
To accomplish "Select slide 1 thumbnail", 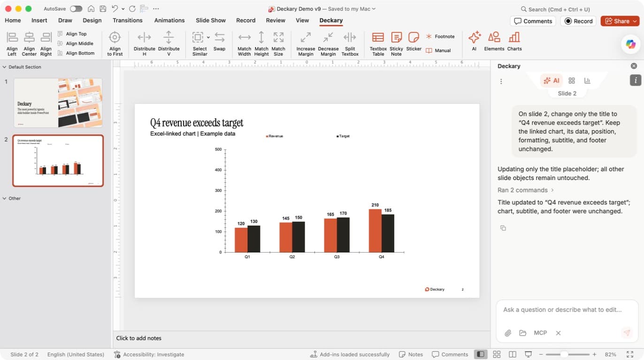I will coord(58,103).
